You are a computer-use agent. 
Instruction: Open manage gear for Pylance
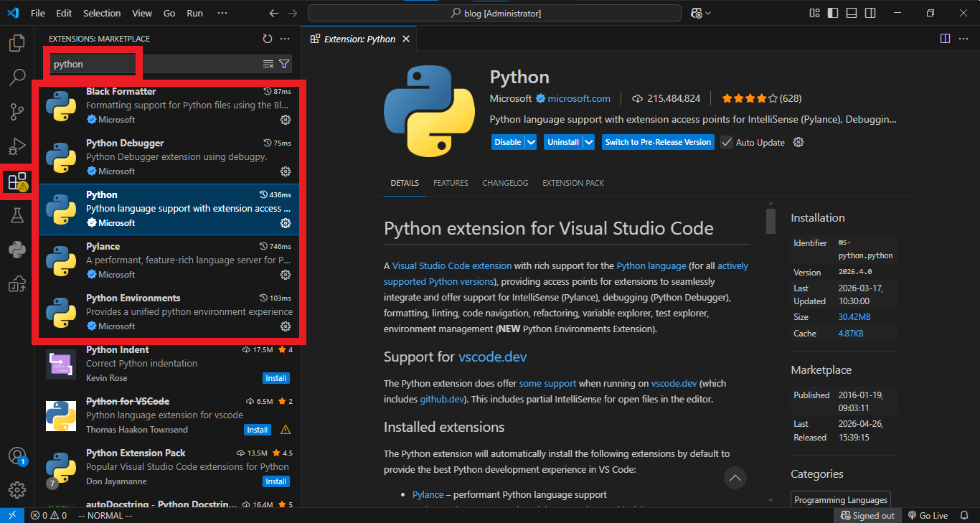[285, 275]
